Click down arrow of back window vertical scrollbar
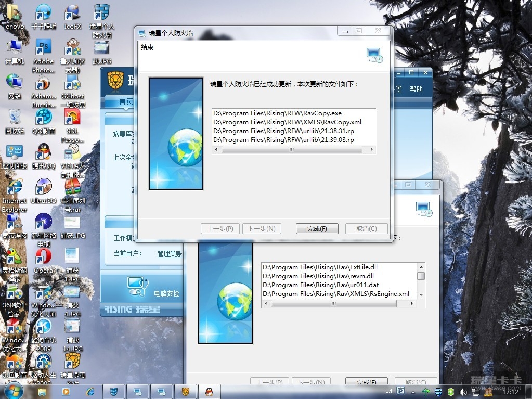Image resolution: width=532 pixels, height=399 pixels. 421,294
